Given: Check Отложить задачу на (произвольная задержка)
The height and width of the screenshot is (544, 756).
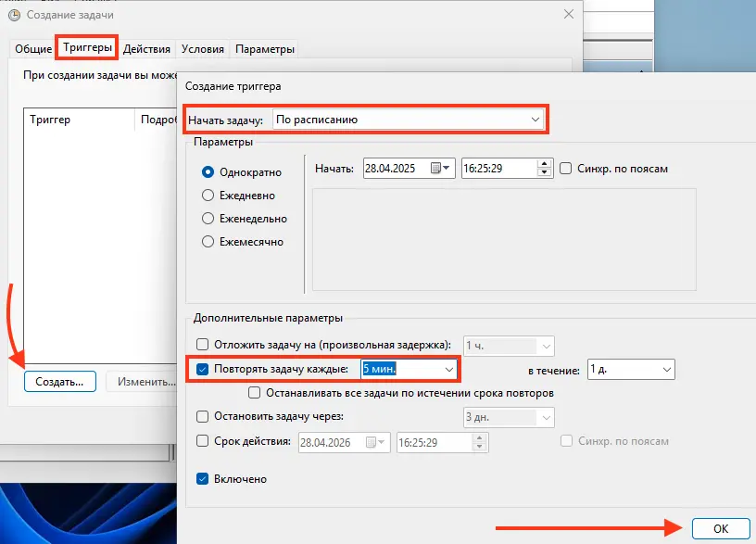Looking at the screenshot, I should (203, 345).
